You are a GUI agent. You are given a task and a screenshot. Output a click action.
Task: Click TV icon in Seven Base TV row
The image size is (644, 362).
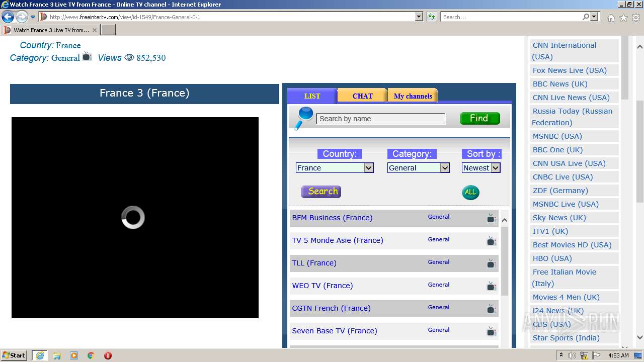491,331
